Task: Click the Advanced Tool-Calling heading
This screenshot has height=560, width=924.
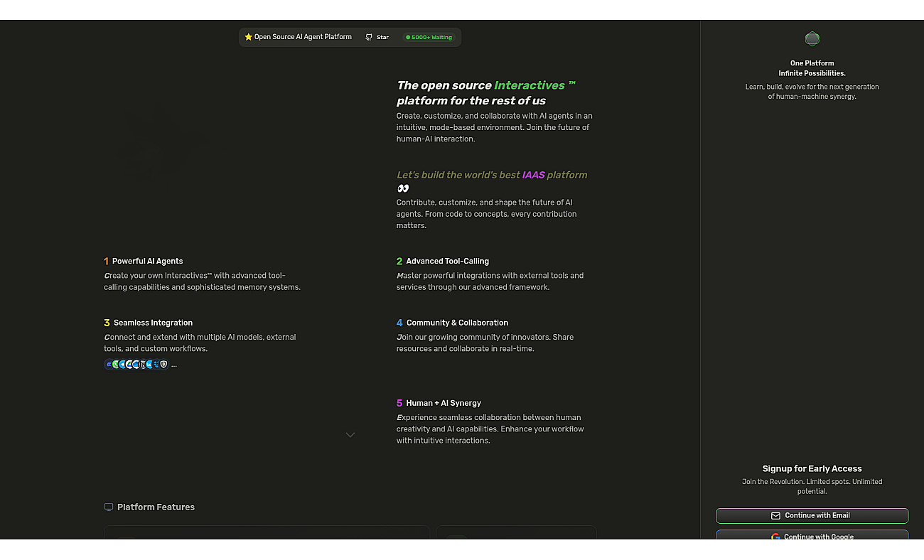Action: (448, 261)
